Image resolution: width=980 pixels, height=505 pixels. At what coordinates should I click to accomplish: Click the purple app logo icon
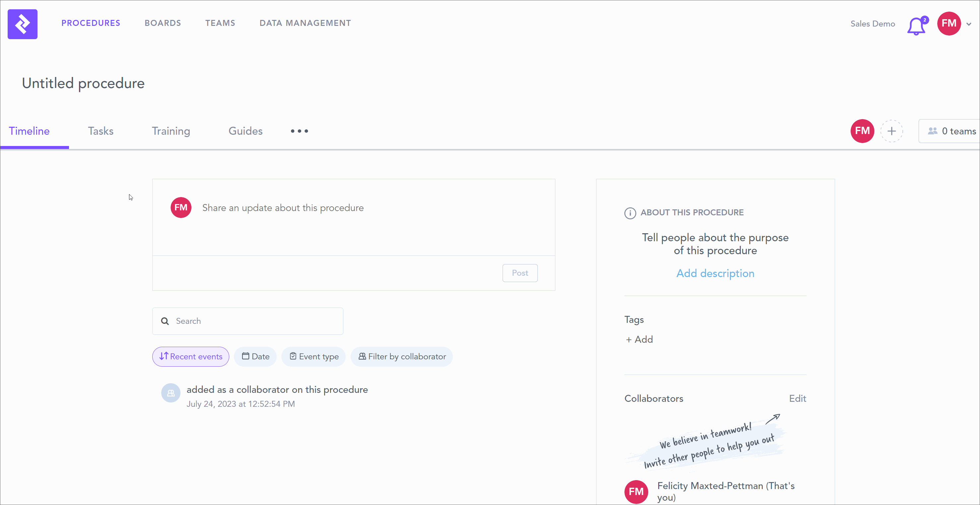(23, 24)
